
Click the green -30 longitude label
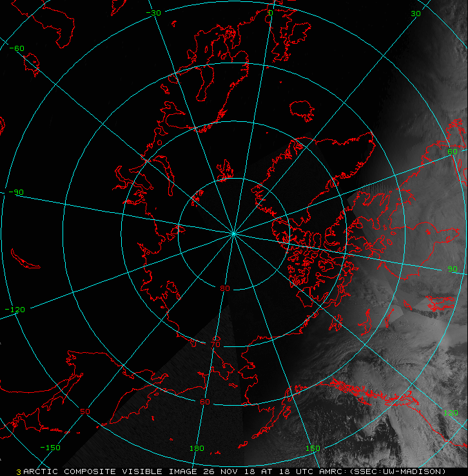pos(153,13)
